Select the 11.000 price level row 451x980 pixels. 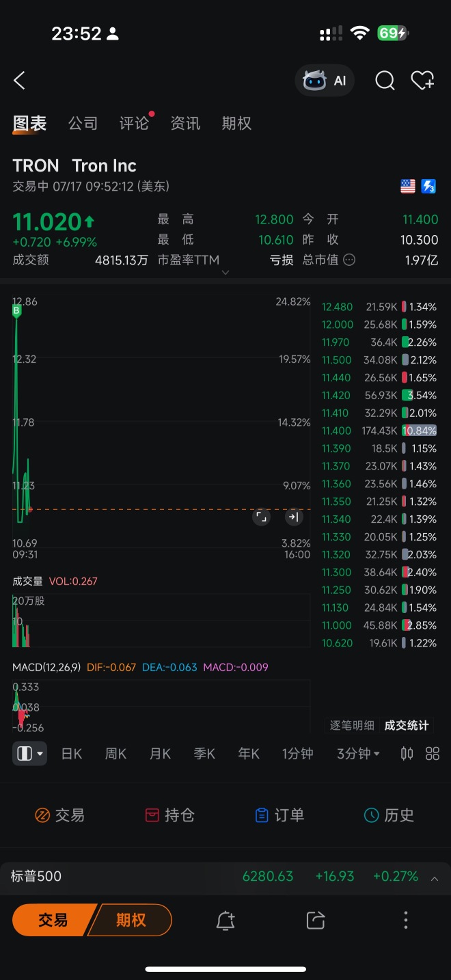click(379, 625)
